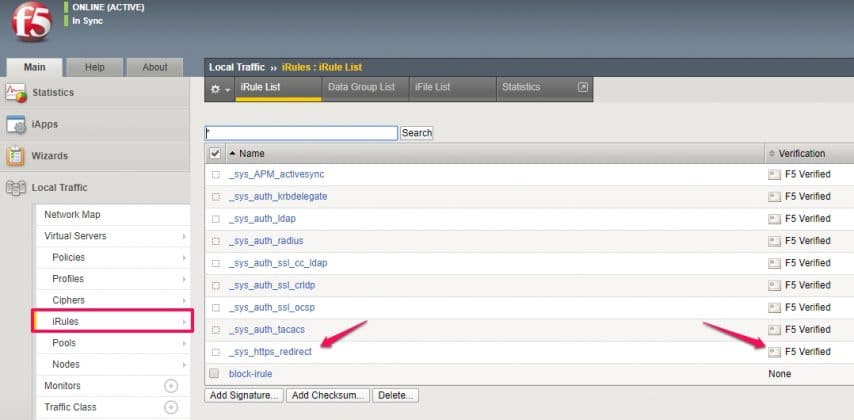Open the iApps sidebar icon
The height and width of the screenshot is (420, 854).
pos(16,125)
